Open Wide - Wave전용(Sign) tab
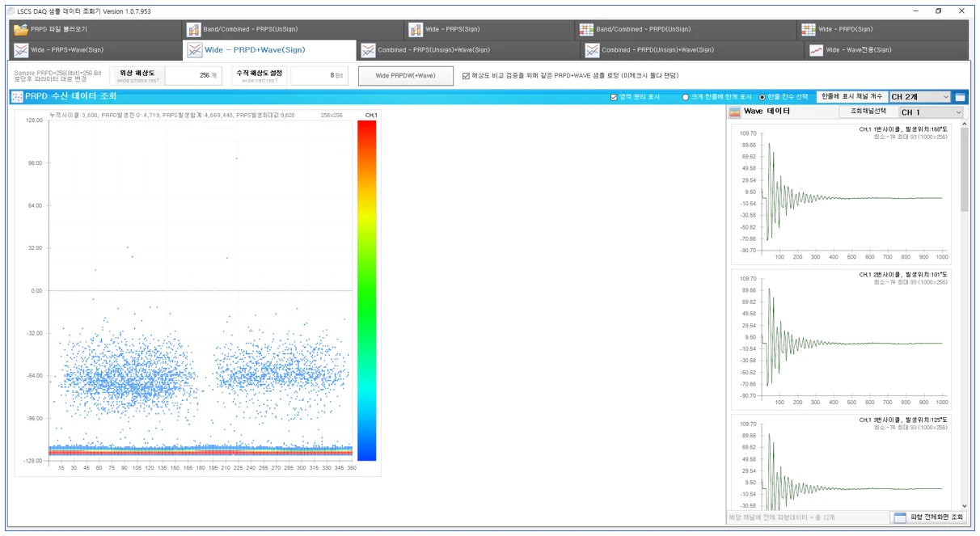Screen dimensions: 980x536 coord(886,50)
